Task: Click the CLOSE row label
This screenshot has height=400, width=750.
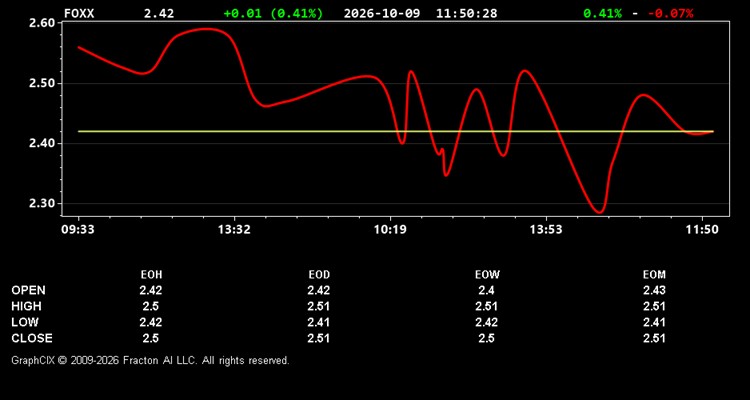Action: (x=32, y=338)
